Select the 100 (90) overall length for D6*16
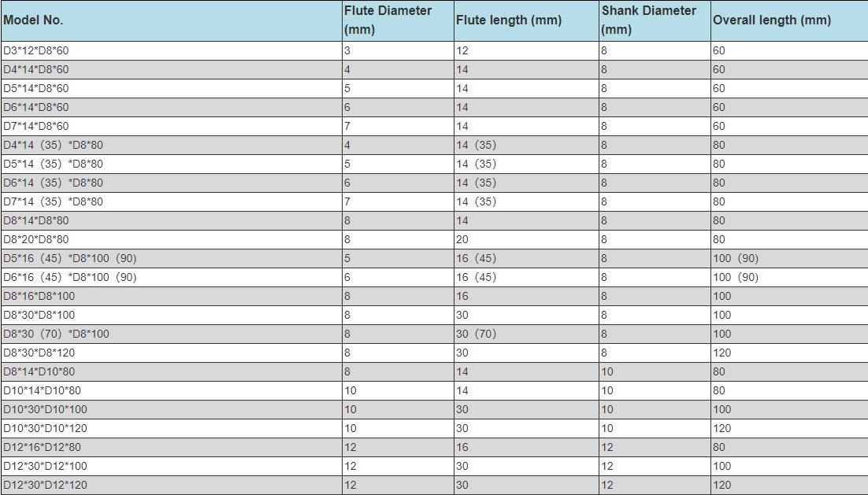 tap(789, 277)
